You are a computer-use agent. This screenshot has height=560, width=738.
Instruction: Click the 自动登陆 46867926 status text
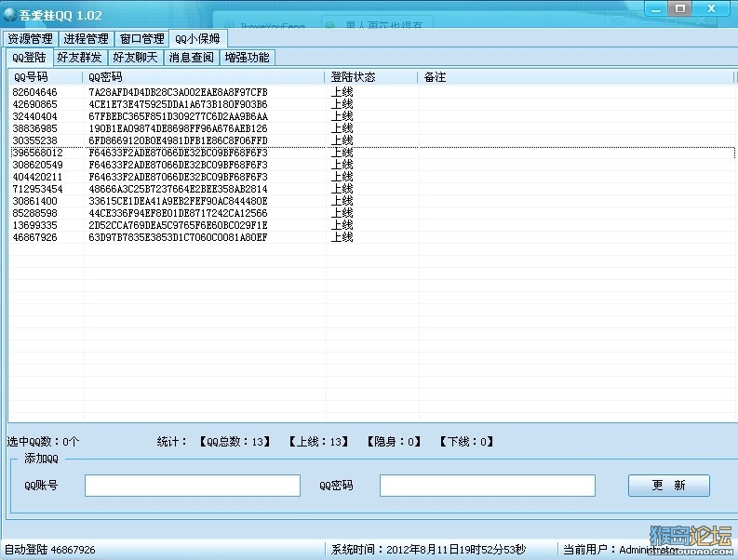pos(49,550)
